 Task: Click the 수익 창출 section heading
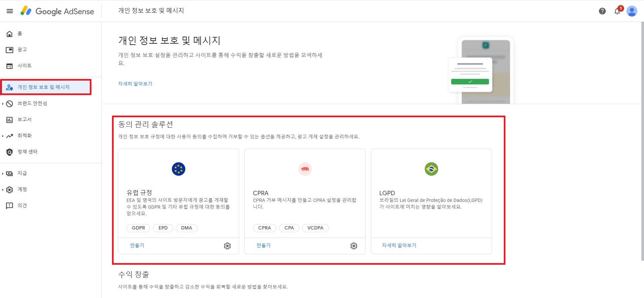click(x=134, y=275)
